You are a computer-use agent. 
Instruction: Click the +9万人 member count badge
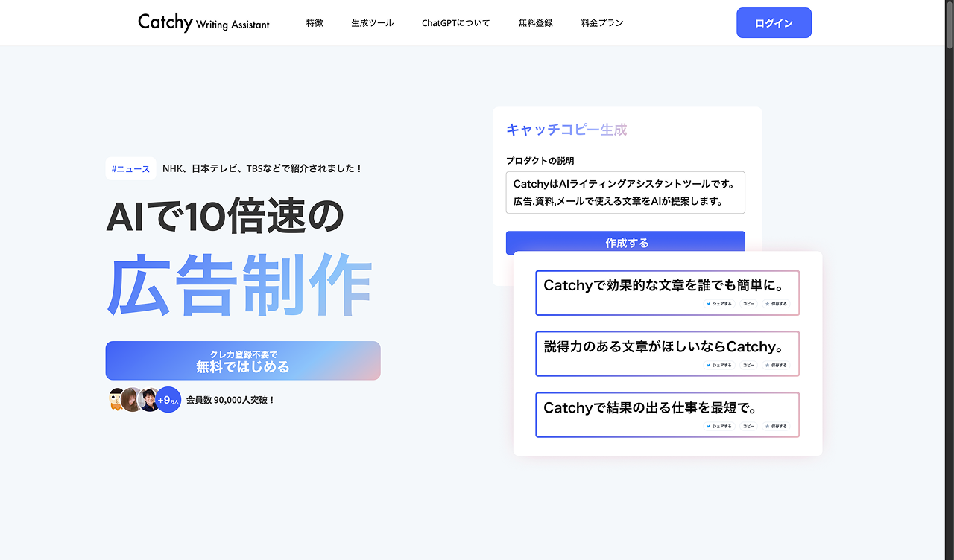coord(168,400)
